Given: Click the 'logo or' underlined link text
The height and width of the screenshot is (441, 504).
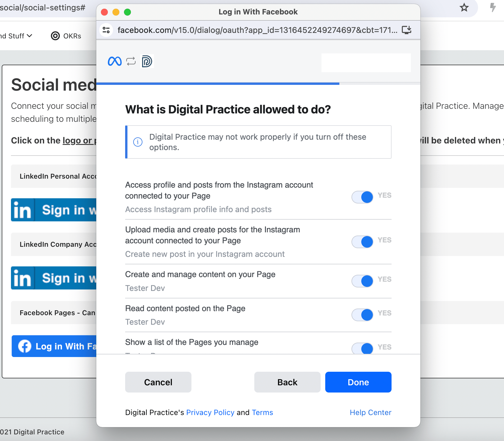Looking at the screenshot, I should tap(77, 141).
